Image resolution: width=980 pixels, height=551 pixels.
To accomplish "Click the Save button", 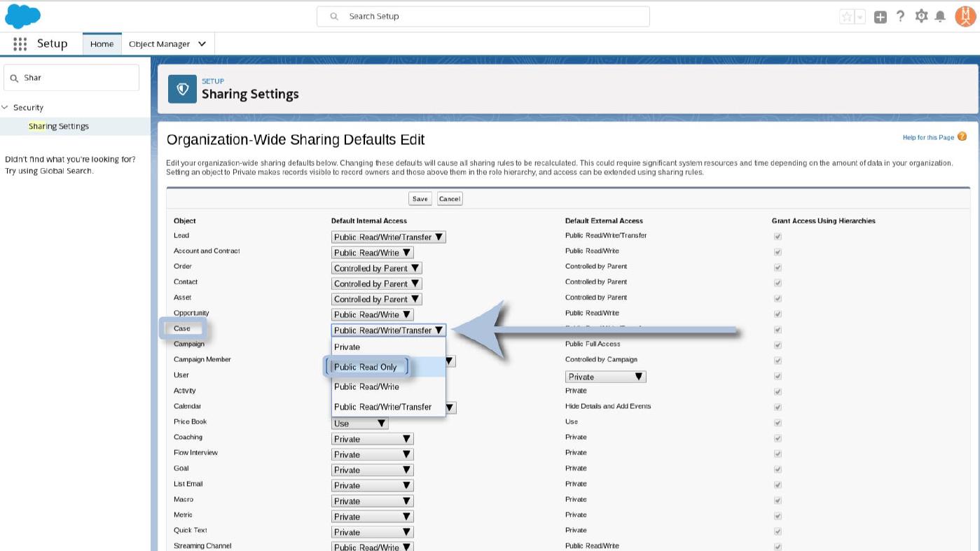I will (420, 199).
